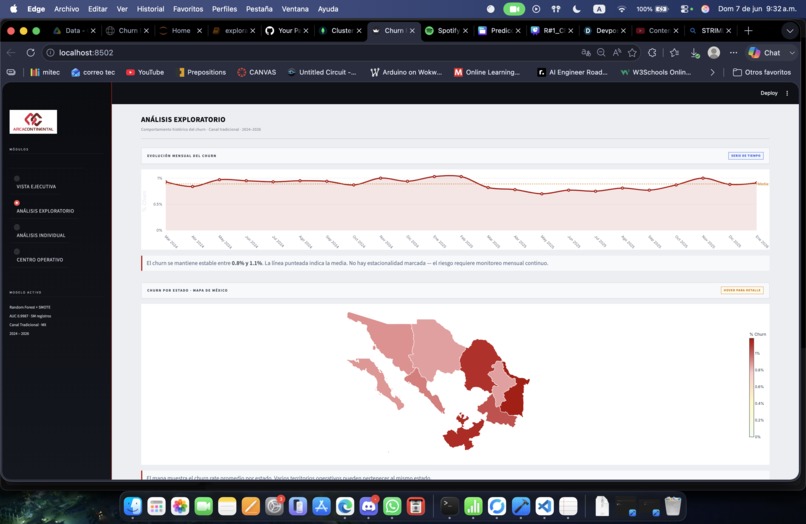Open the browser extensions puzzle icon
806x524 pixels.
tap(652, 52)
